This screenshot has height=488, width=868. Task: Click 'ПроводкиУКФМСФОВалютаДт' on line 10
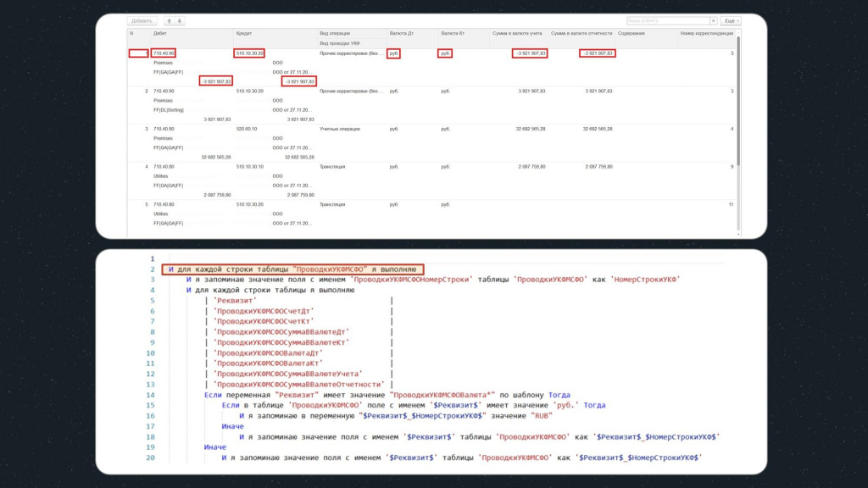268,353
